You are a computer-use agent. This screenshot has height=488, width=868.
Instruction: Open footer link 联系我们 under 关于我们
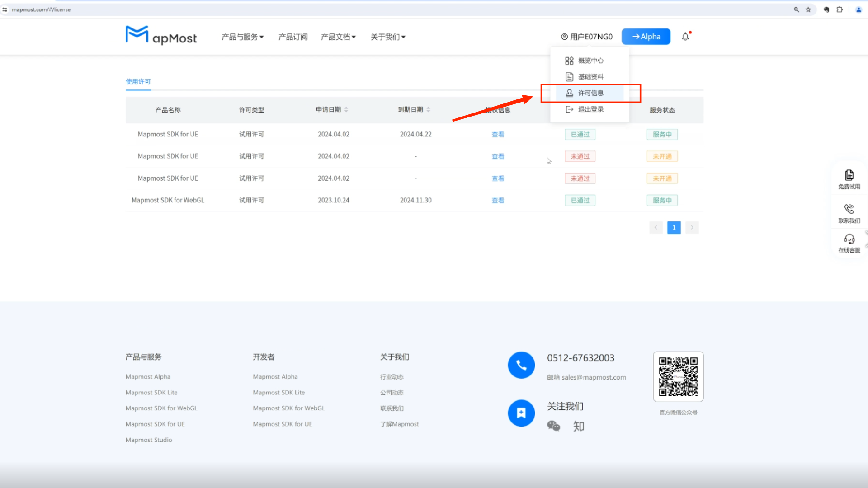(x=392, y=408)
